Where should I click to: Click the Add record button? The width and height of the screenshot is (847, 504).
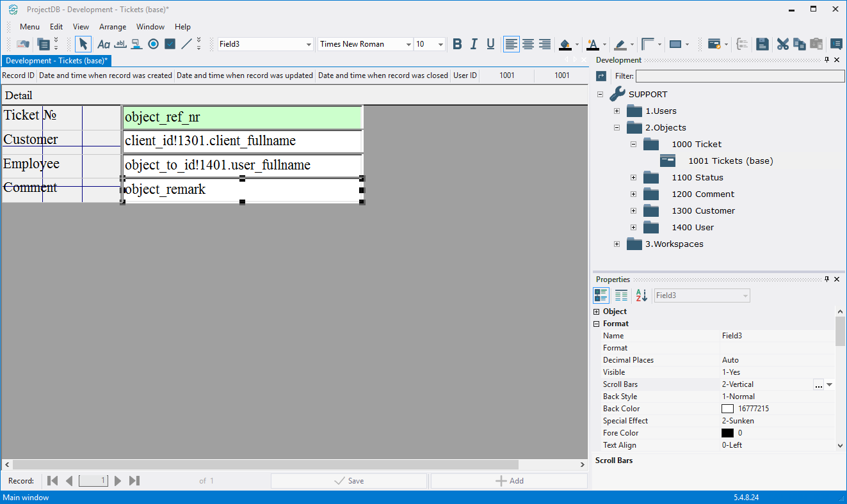[509, 481]
